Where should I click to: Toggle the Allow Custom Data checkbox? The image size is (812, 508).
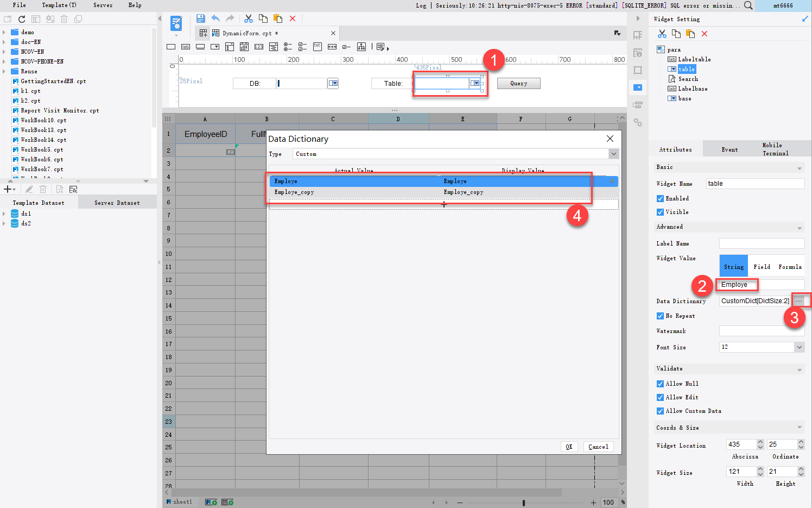coord(660,411)
